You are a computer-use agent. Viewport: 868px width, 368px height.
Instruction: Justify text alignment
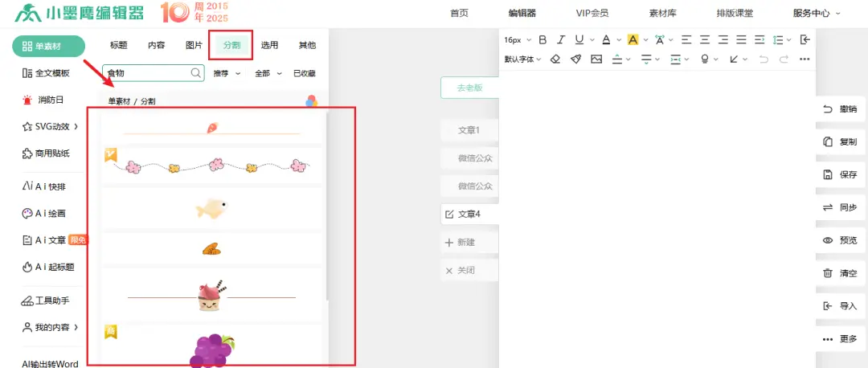741,40
